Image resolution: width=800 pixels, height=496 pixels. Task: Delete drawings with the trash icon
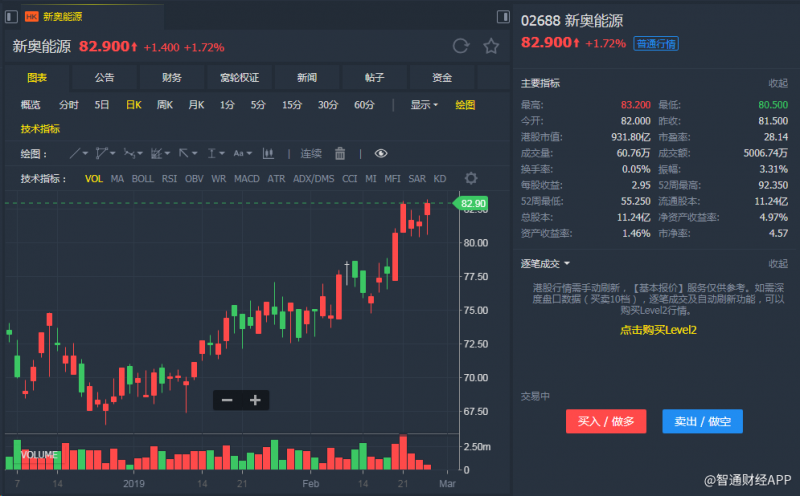click(x=340, y=153)
